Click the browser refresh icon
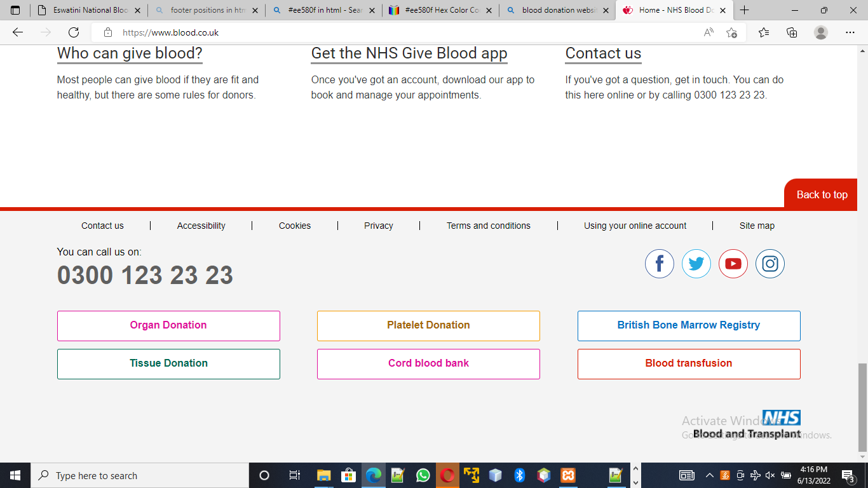The width and height of the screenshot is (868, 488). tap(74, 32)
